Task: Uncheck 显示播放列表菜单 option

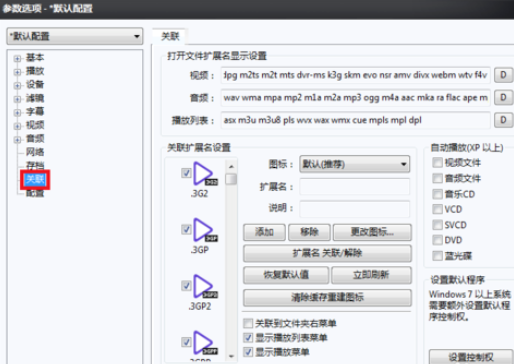Action: tap(248, 338)
